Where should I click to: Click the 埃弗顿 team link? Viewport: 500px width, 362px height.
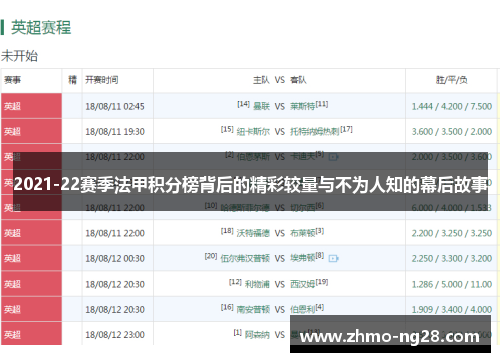coord(302,258)
